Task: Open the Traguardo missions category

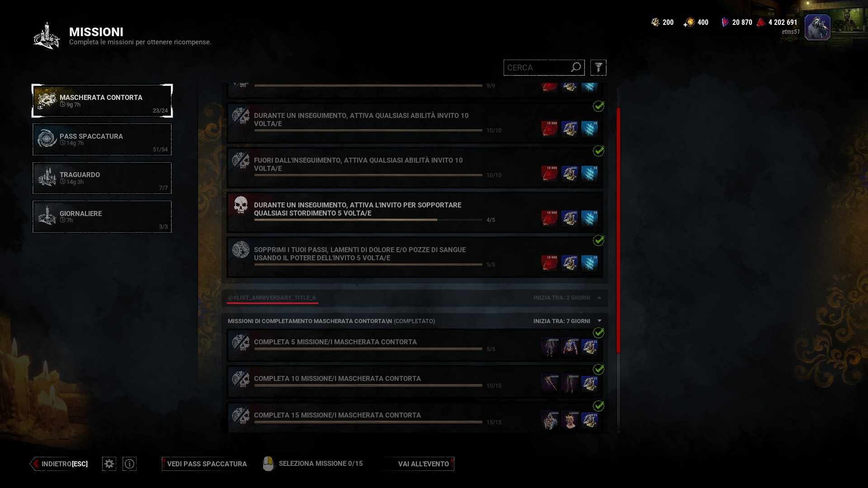Action: 102,178
